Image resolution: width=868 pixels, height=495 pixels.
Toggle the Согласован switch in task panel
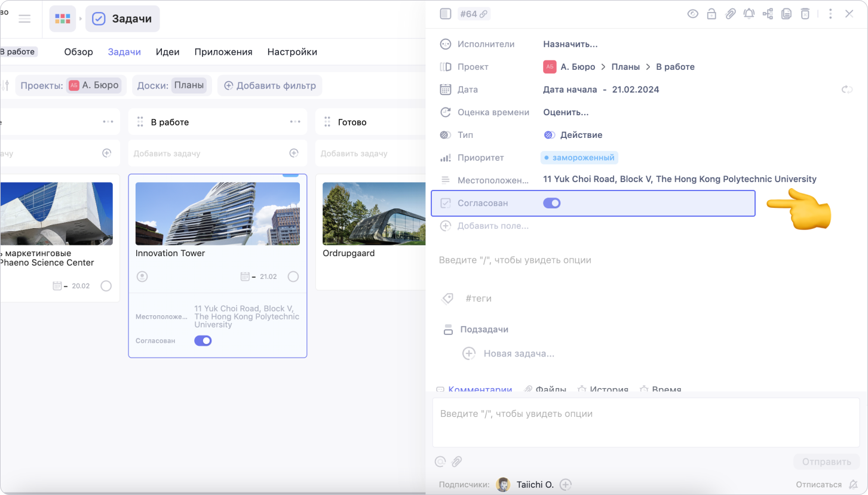[x=552, y=203]
